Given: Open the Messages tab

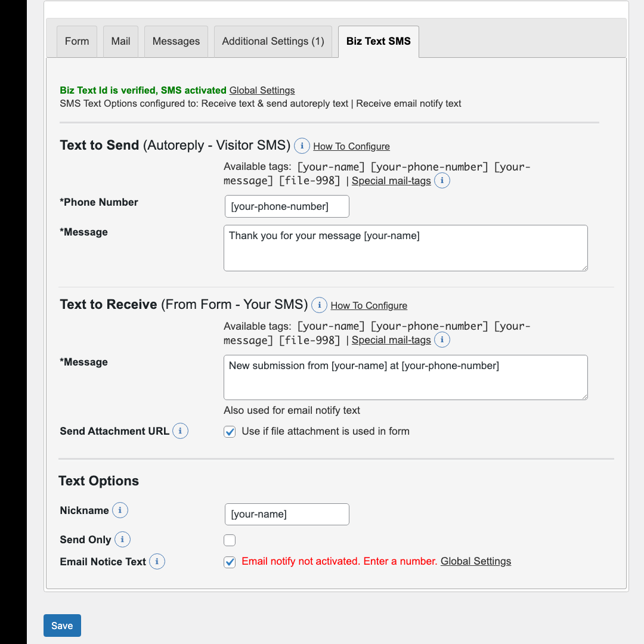Looking at the screenshot, I should 176,42.
